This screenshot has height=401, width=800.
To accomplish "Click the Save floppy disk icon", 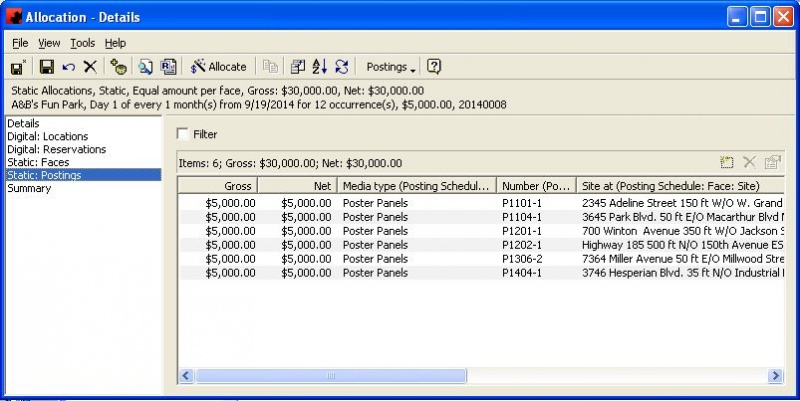I will [x=46, y=67].
